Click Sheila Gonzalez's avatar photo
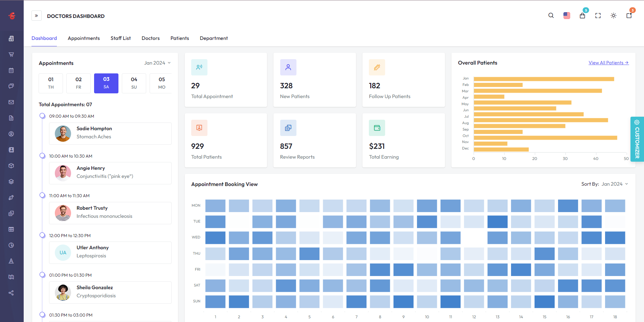This screenshot has width=644, height=322. click(x=63, y=293)
